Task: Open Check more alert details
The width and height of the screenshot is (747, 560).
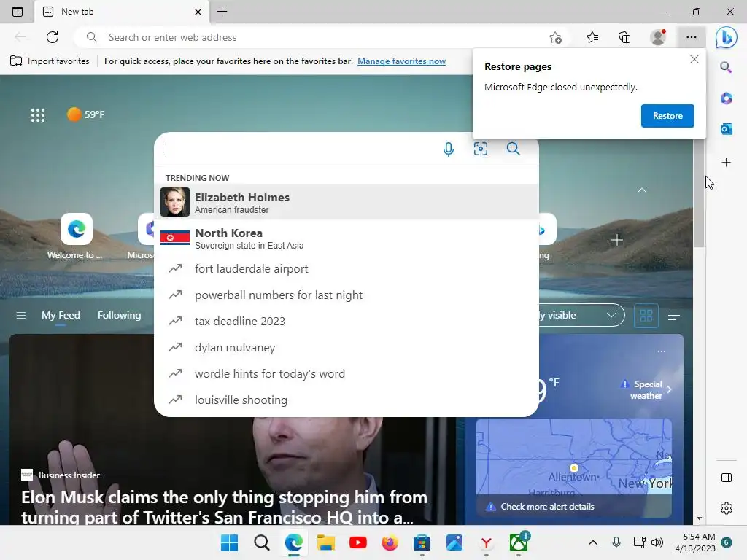Action: click(547, 507)
